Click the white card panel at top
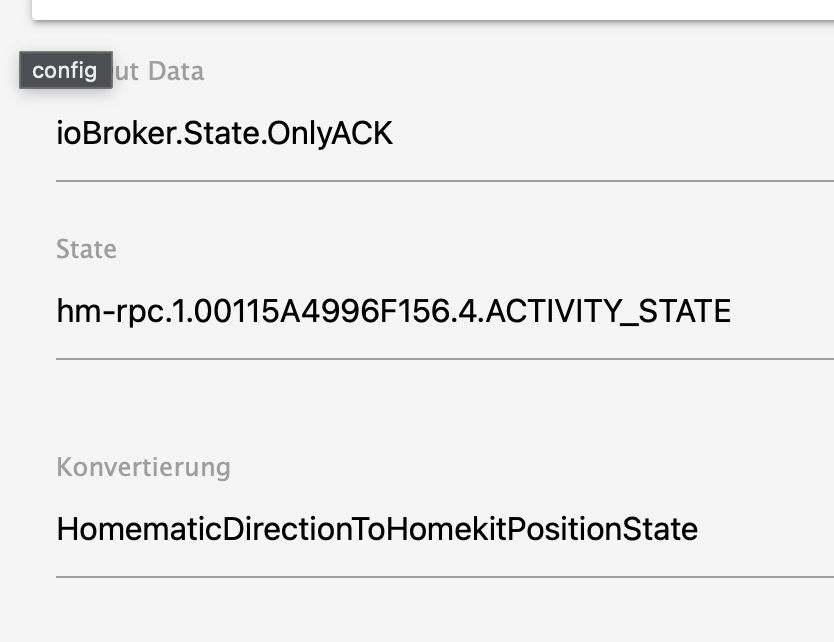 432,9
